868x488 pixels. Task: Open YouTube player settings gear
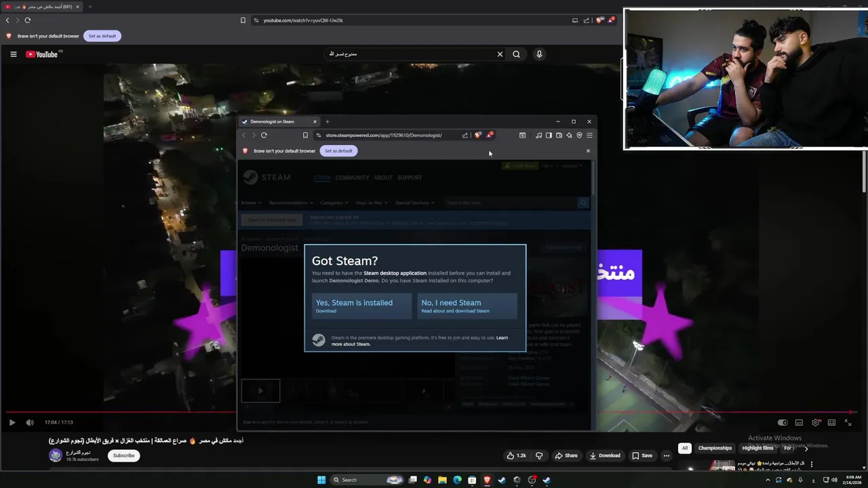[816, 422]
